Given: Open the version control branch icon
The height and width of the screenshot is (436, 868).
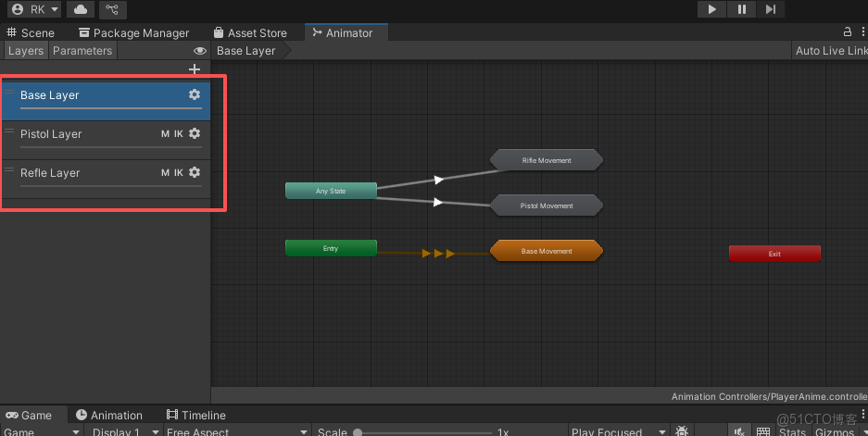Looking at the screenshot, I should pyautogui.click(x=112, y=9).
